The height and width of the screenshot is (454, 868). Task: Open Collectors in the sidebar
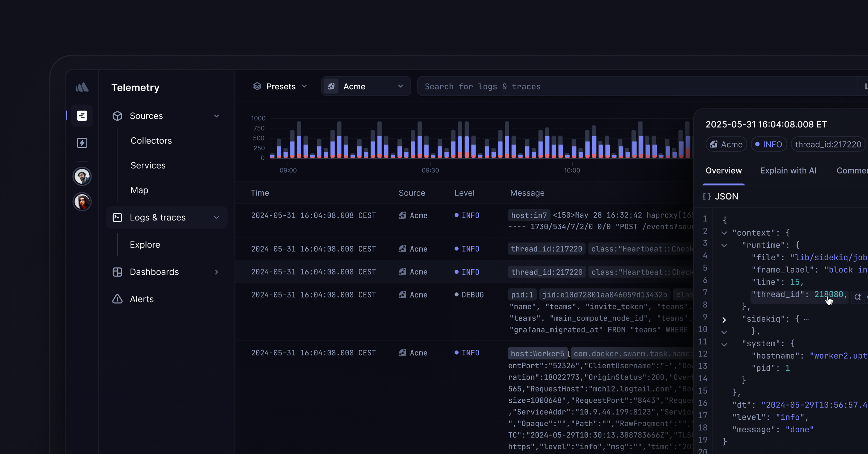(151, 141)
